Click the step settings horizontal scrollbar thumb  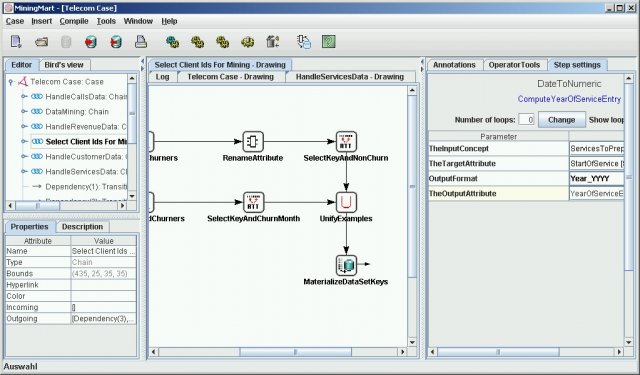click(498, 352)
